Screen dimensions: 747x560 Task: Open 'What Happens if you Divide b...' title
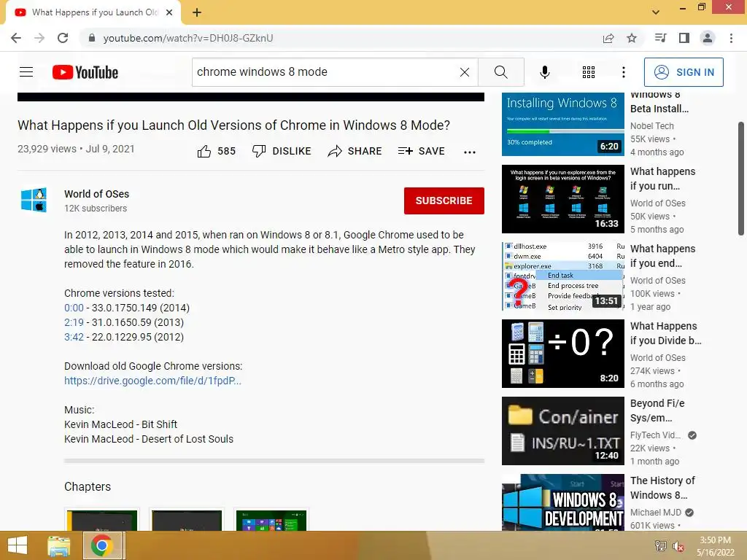point(665,333)
